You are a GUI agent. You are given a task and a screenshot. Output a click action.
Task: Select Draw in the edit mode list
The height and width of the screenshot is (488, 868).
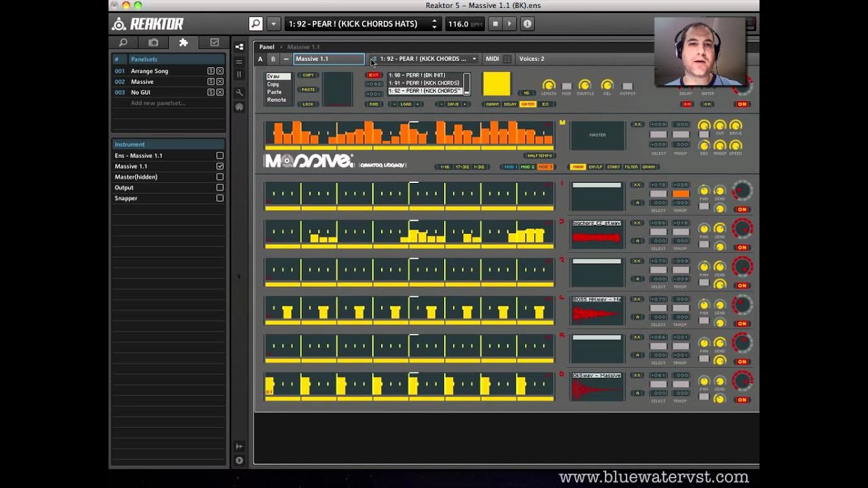coord(277,77)
